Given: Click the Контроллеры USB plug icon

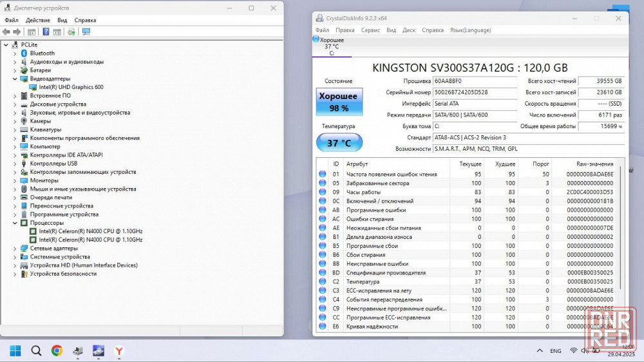Looking at the screenshot, I should point(24,163).
